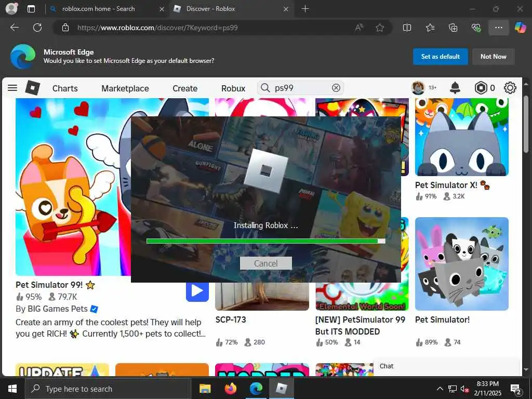
Task: Open the Robux balance icon
Action: (x=481, y=88)
